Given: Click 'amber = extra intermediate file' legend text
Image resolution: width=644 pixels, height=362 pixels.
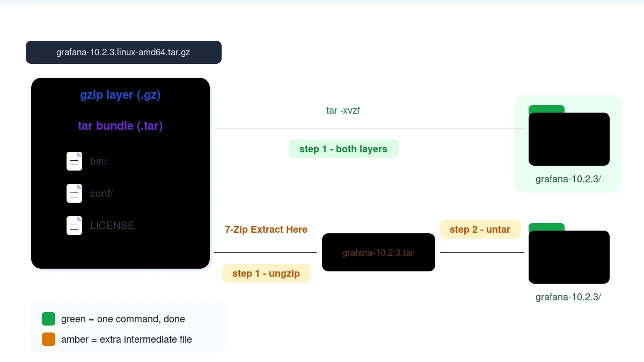Looking at the screenshot, I should click(127, 339).
